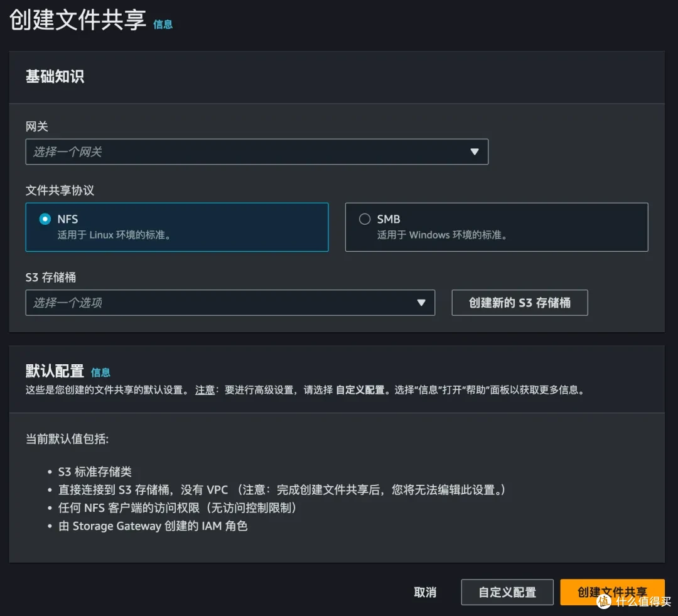Click the NFS radio button indicator
The height and width of the screenshot is (616, 678).
44,219
